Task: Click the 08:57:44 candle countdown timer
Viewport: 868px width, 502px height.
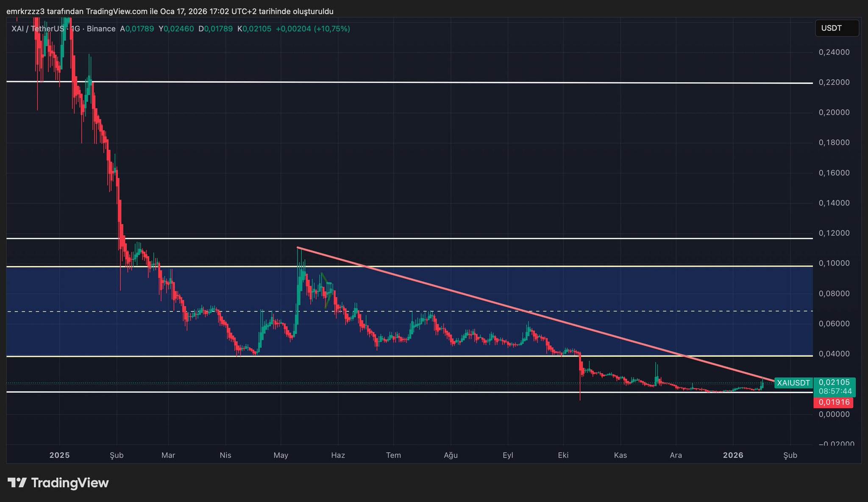Action: [x=835, y=391]
